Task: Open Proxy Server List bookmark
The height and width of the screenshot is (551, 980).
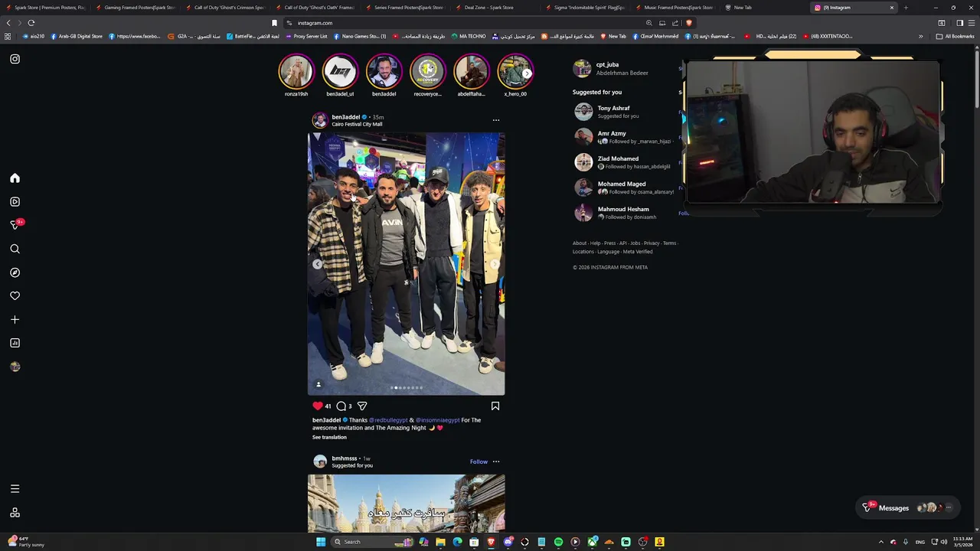Action: pos(306,36)
